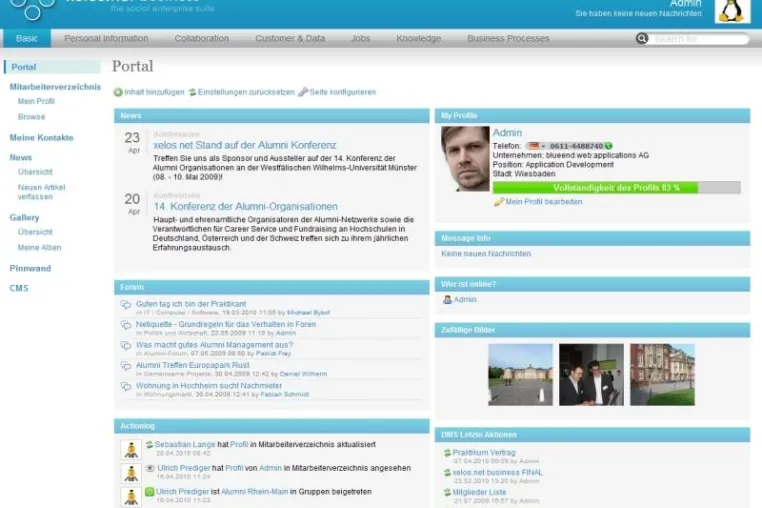
Task: Open the Gutentag ich bin der Praktikant thread
Action: pos(191,304)
